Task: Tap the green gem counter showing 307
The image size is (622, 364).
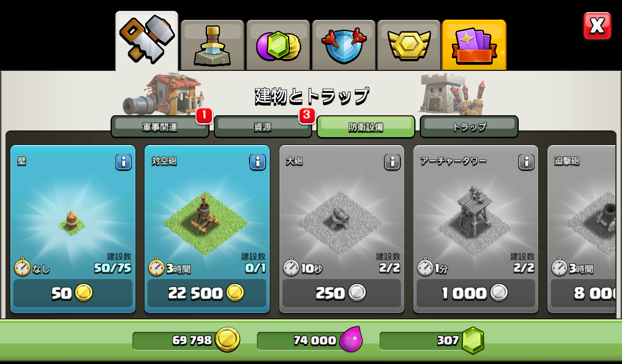Action: pos(432,340)
